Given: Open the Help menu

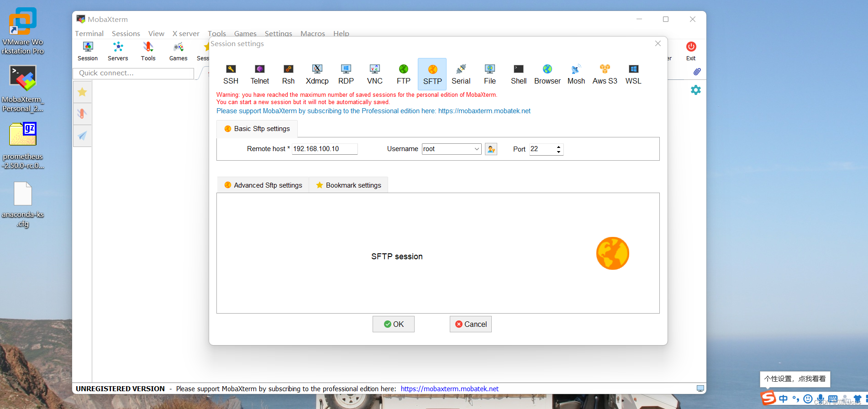Looking at the screenshot, I should point(341,33).
